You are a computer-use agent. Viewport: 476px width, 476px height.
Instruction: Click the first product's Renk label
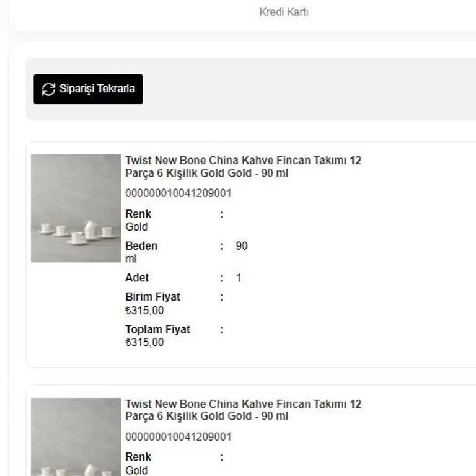(x=138, y=214)
